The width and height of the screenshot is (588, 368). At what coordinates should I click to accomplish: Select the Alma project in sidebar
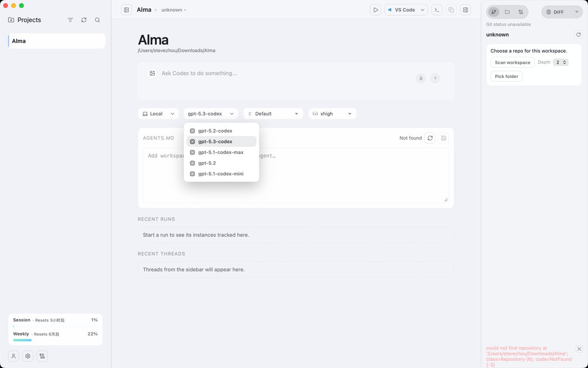click(x=56, y=41)
